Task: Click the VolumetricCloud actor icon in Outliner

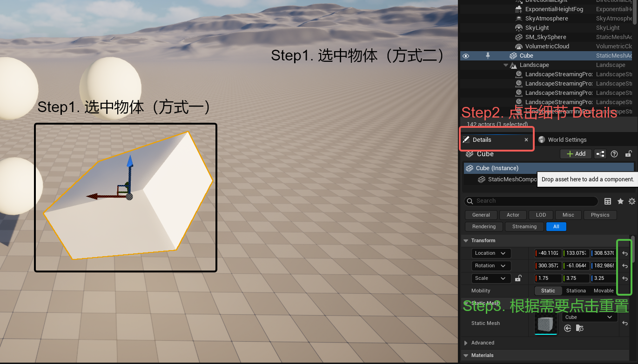Action: [519, 46]
